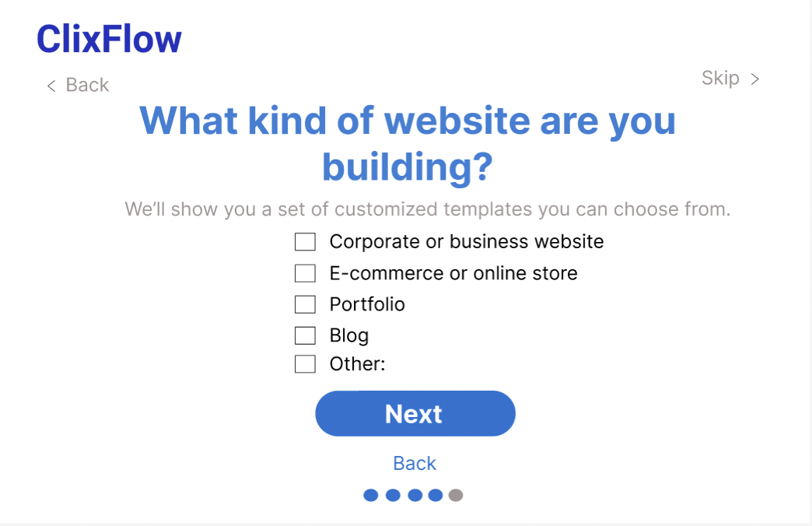
Task: Go to the third progress dot
Action: [415, 495]
